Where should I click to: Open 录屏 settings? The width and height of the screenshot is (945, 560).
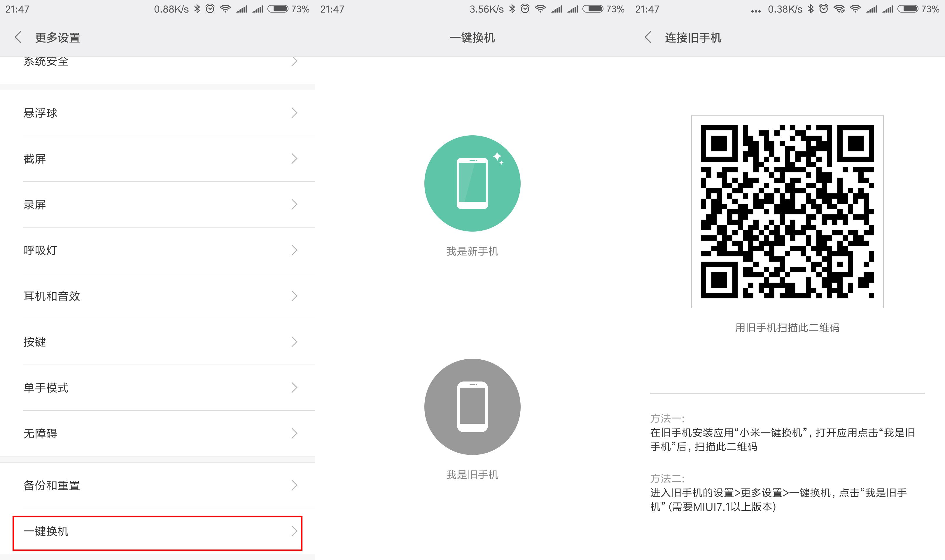point(157,204)
